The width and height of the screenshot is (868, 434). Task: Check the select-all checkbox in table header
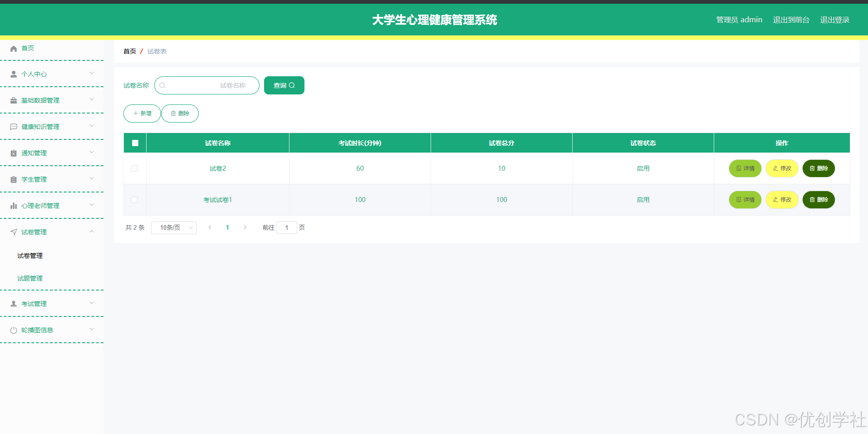pyautogui.click(x=134, y=143)
